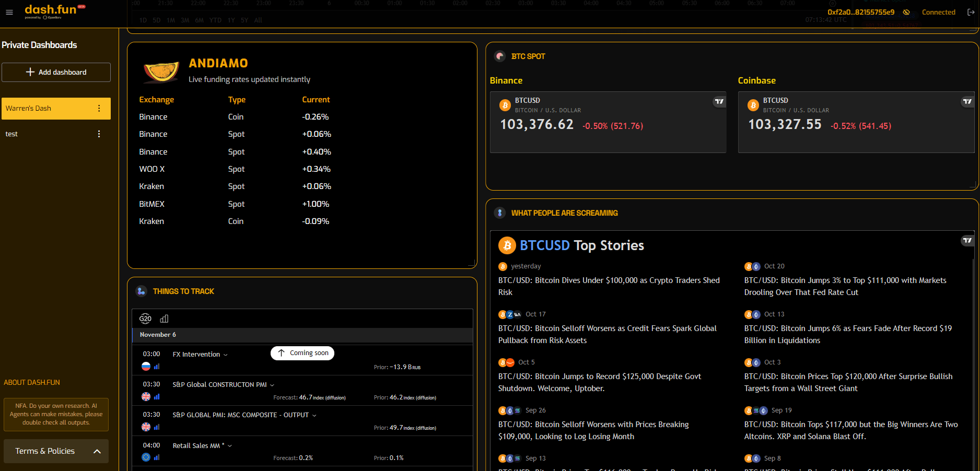Open options menu for test dashboard
Viewport: 980px width, 471px height.
pos(99,134)
